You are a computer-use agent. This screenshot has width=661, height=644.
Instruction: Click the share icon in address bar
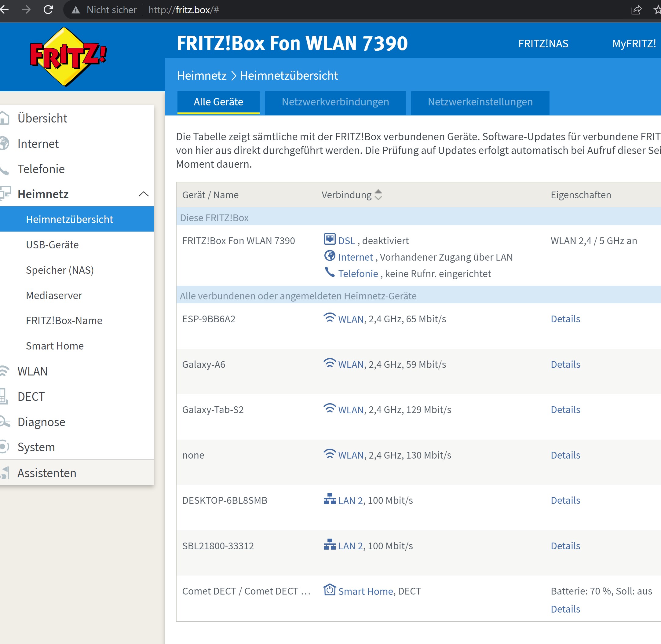[636, 10]
